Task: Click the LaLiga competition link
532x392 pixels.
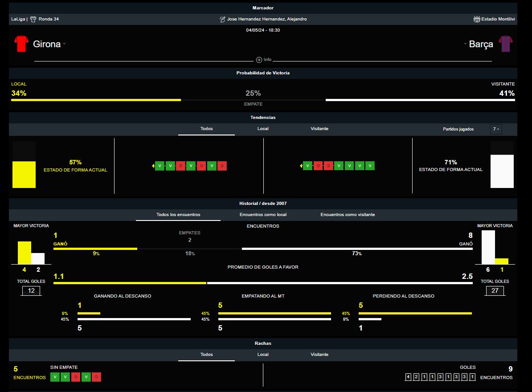Action: pos(18,19)
